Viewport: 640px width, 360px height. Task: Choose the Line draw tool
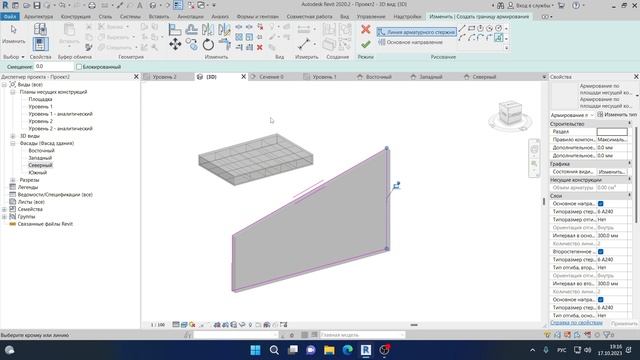pyautogui.click(x=462, y=29)
